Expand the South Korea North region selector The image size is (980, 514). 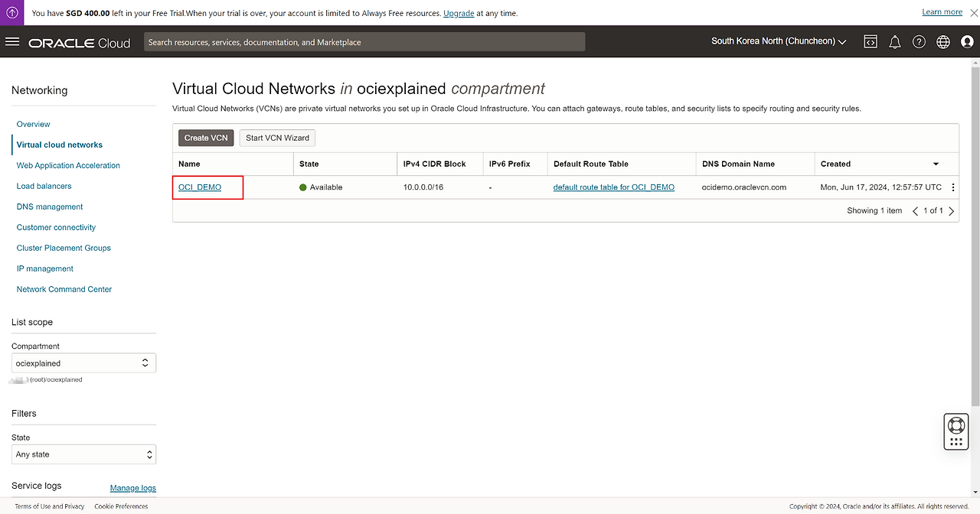click(x=779, y=41)
